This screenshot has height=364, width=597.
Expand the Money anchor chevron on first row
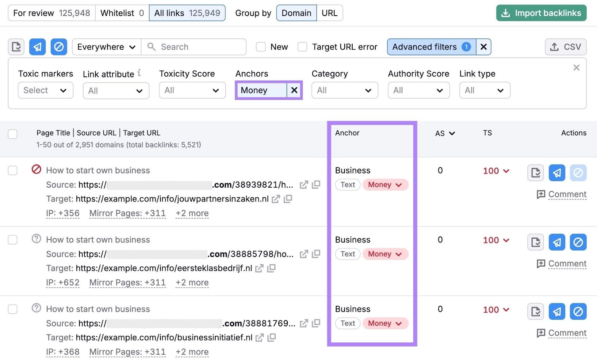tap(398, 185)
